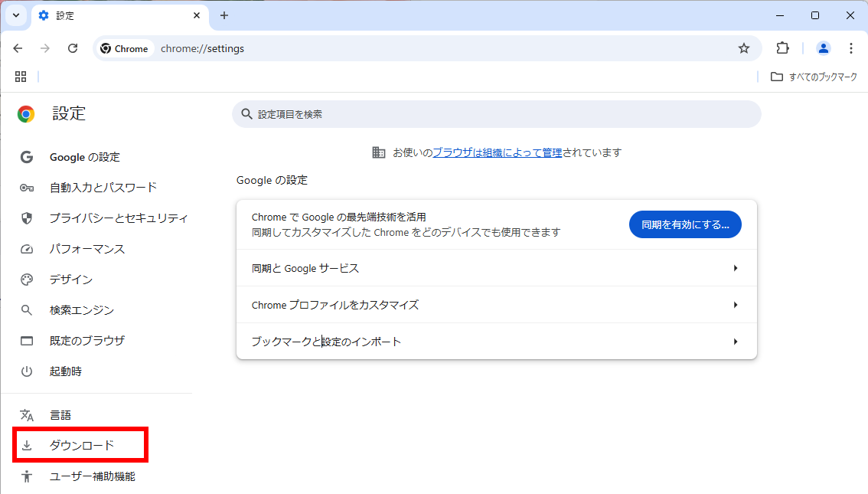Viewport: 868px width, 494px height.
Task: Click the download arrow icon
Action: [x=27, y=445]
